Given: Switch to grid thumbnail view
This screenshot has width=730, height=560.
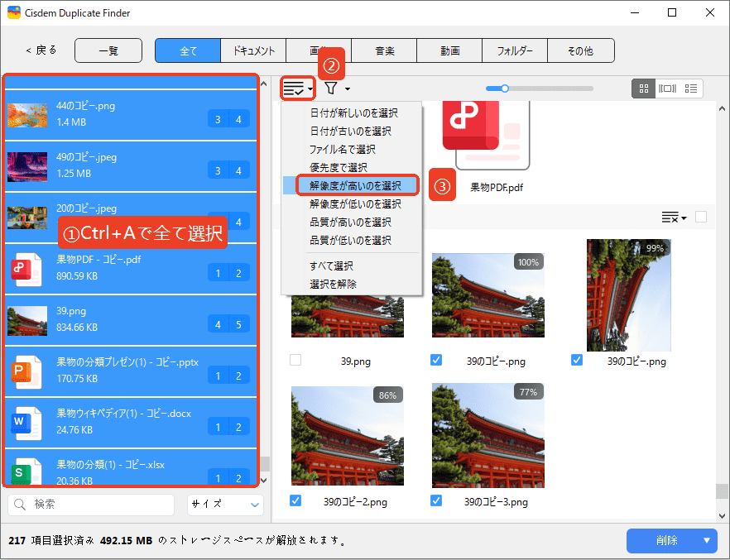Looking at the screenshot, I should pyautogui.click(x=643, y=89).
